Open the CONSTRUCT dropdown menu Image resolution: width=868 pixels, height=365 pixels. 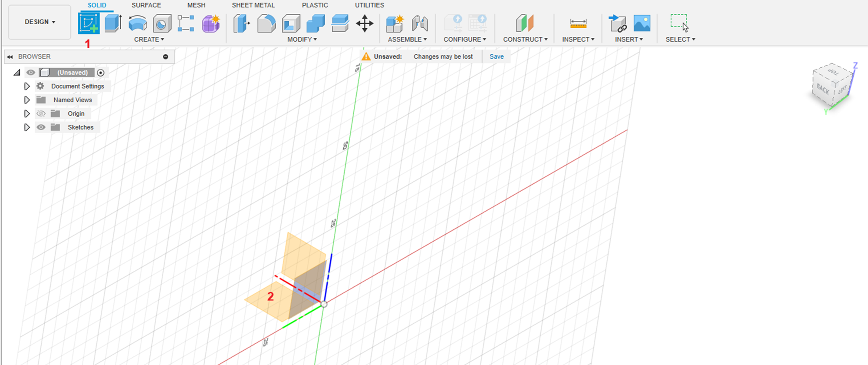coord(525,40)
